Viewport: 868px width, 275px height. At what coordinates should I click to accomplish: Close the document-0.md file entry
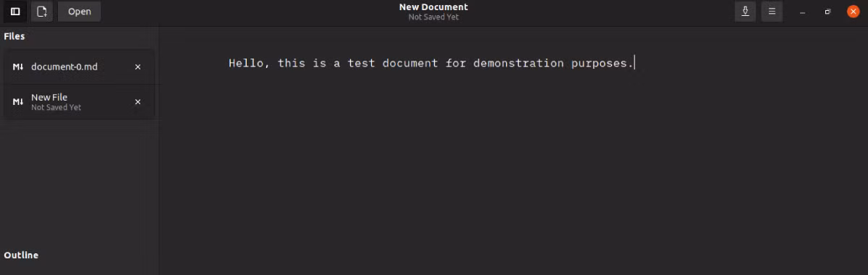[x=137, y=67]
